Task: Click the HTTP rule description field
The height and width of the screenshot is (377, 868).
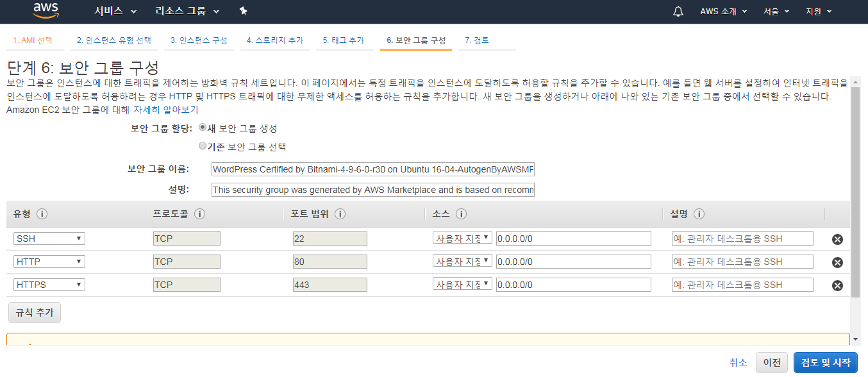Action: pos(742,262)
